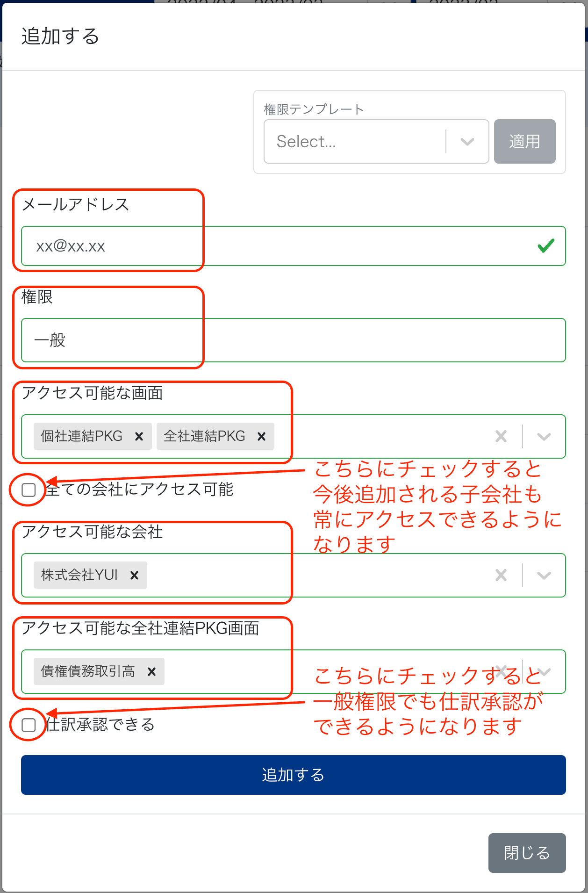
Task: Click the 閉じる button
Action: [527, 853]
